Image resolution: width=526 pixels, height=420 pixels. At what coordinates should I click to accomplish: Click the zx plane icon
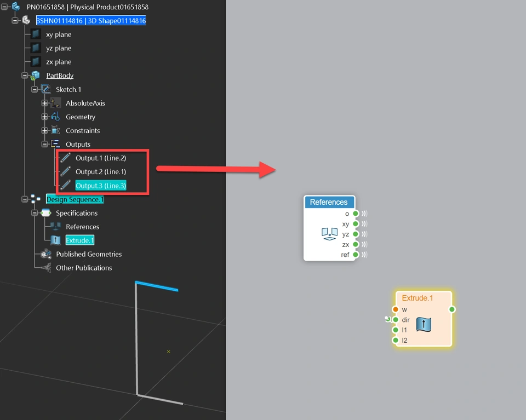coord(36,62)
